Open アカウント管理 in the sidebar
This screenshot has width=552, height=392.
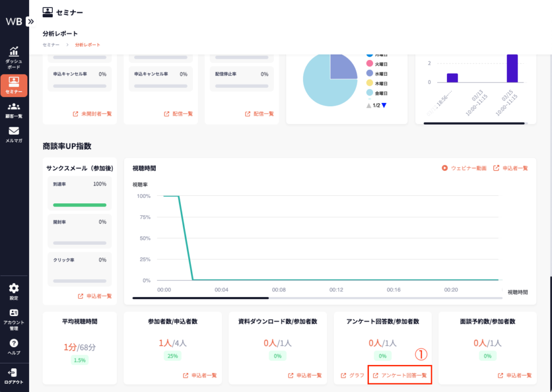click(x=14, y=319)
